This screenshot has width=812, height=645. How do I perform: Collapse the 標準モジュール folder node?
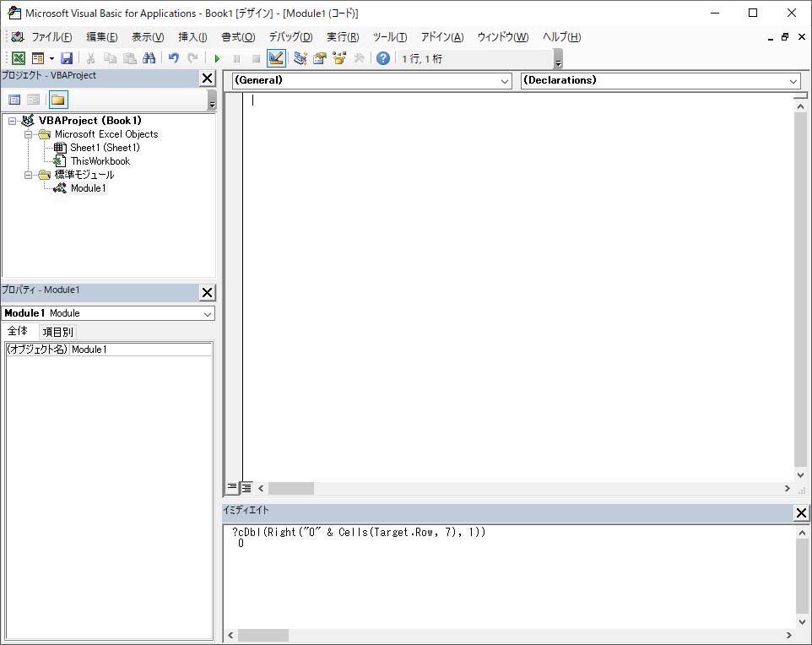pyautogui.click(x=29, y=175)
